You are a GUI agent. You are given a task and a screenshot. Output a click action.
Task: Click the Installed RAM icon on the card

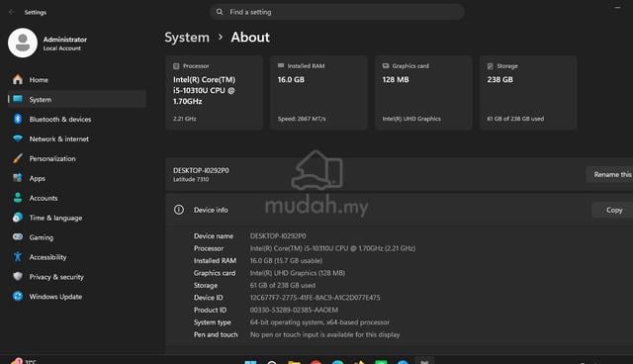pyautogui.click(x=281, y=65)
